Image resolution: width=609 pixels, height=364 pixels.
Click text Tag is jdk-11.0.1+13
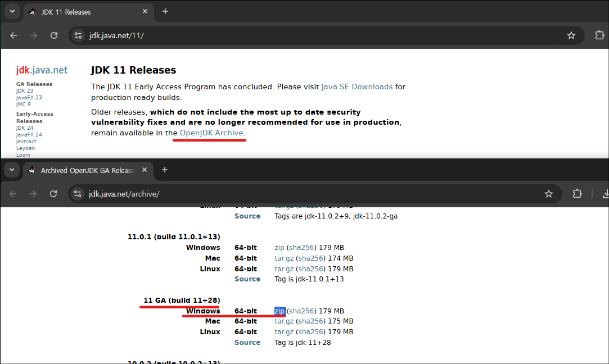click(309, 279)
